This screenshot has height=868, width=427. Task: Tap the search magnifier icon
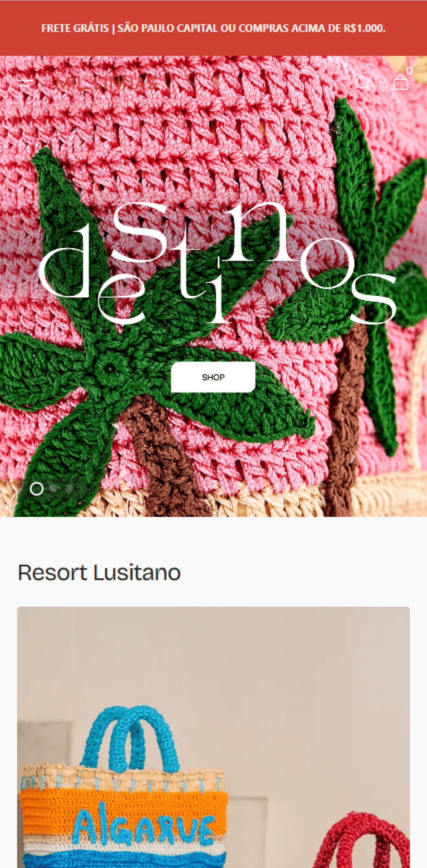click(363, 83)
